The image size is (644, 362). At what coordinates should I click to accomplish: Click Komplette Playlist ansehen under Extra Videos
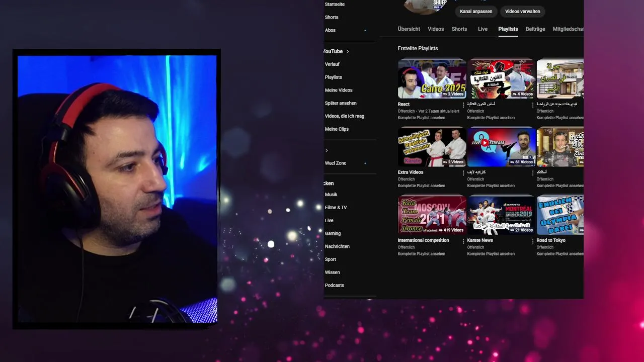[421, 186]
